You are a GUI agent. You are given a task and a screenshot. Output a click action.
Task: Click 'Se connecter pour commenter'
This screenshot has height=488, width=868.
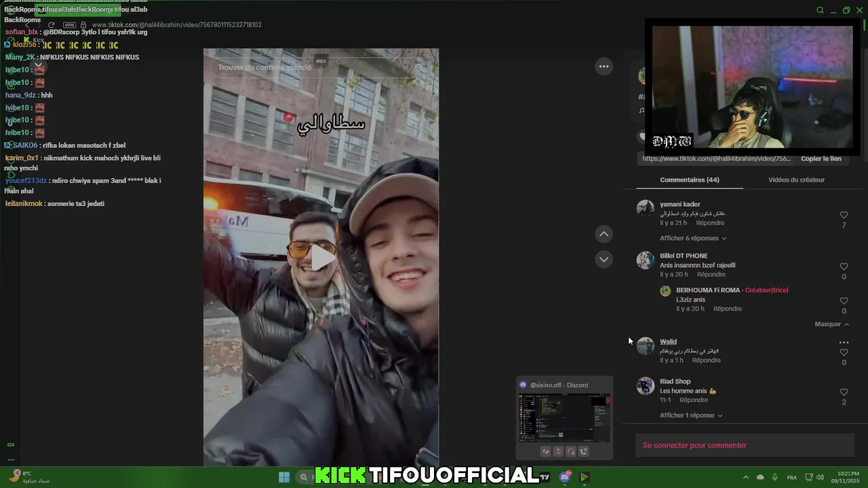coord(694,445)
